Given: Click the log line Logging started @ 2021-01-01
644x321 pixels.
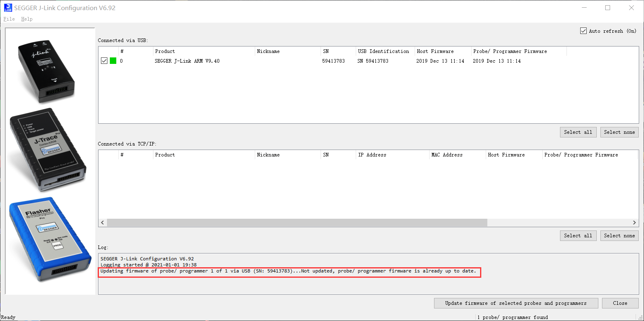Looking at the screenshot, I should [x=149, y=265].
